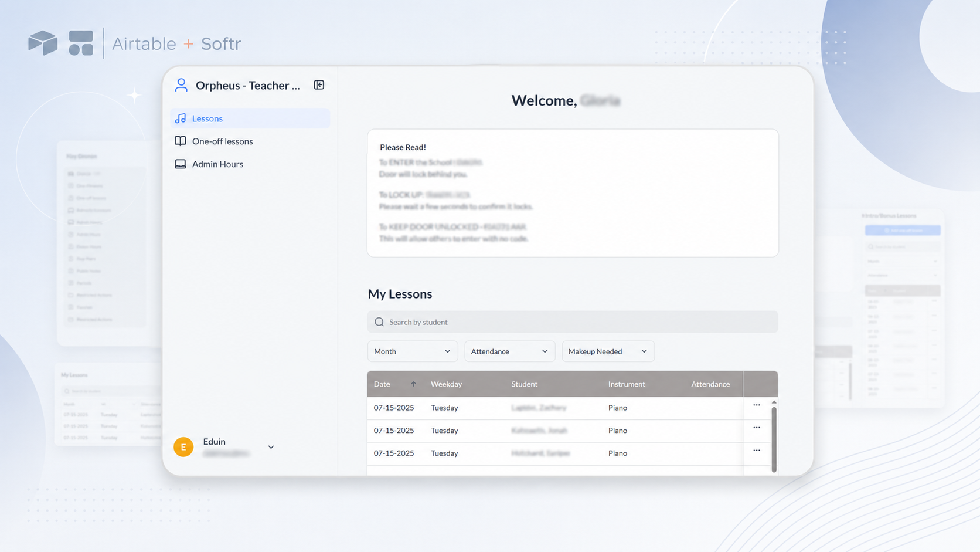Click the book icon for One-off lessons
Screen dimensions: 980x552
click(x=181, y=141)
